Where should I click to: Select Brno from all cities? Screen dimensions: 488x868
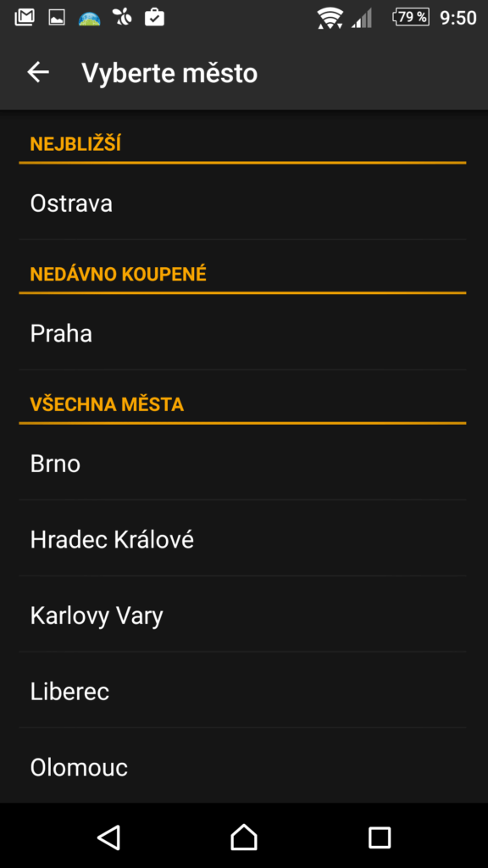[242, 464]
